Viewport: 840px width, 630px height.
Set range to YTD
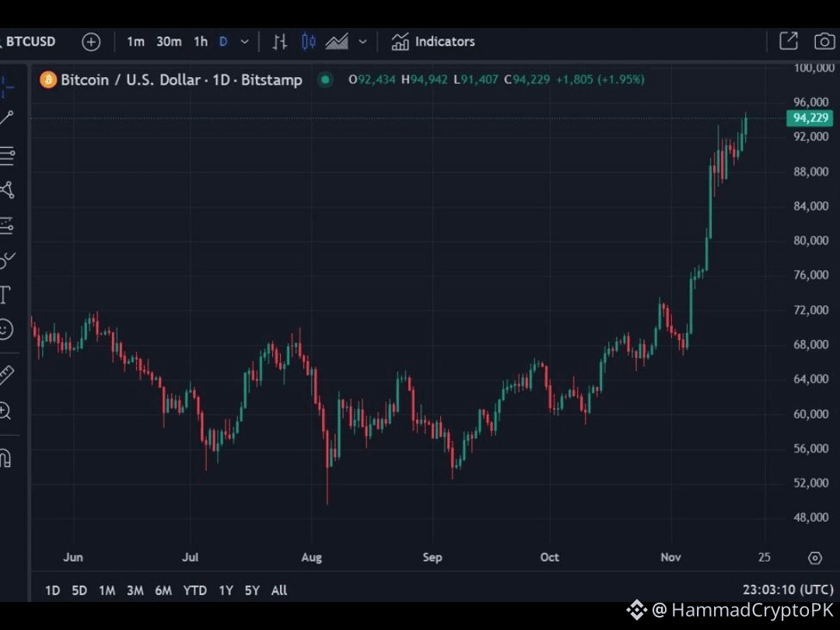195,590
